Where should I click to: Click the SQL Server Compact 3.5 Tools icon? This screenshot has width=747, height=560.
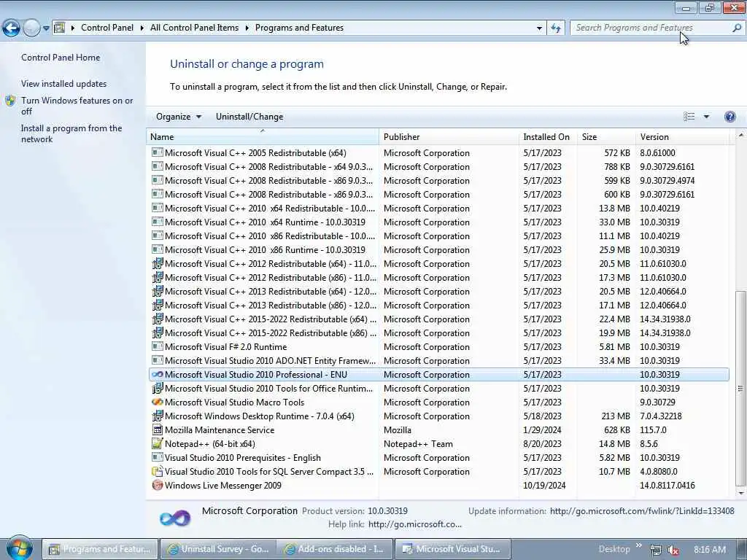(x=158, y=472)
